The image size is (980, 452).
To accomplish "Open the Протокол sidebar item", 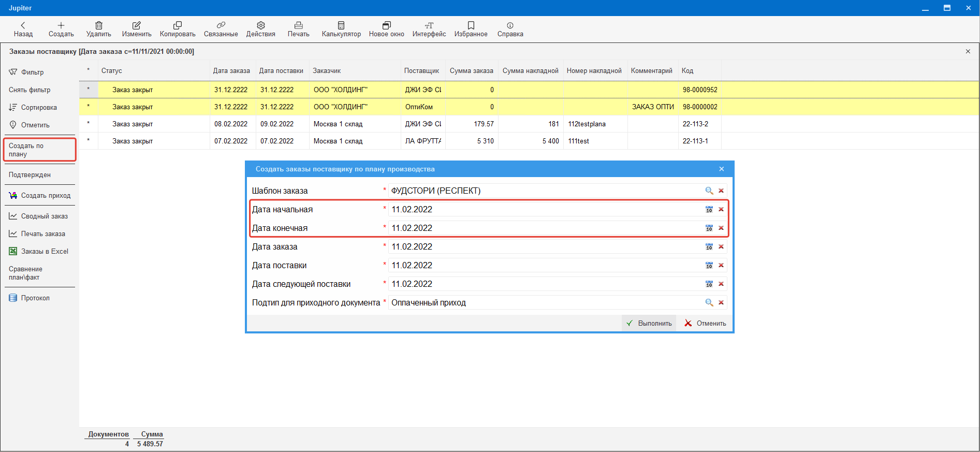I will coord(29,298).
